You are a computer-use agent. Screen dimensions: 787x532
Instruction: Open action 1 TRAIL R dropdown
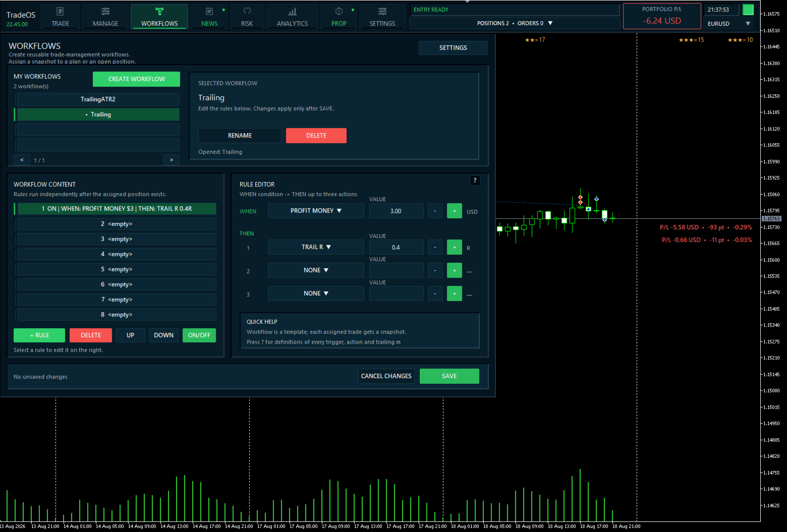pyautogui.click(x=316, y=247)
